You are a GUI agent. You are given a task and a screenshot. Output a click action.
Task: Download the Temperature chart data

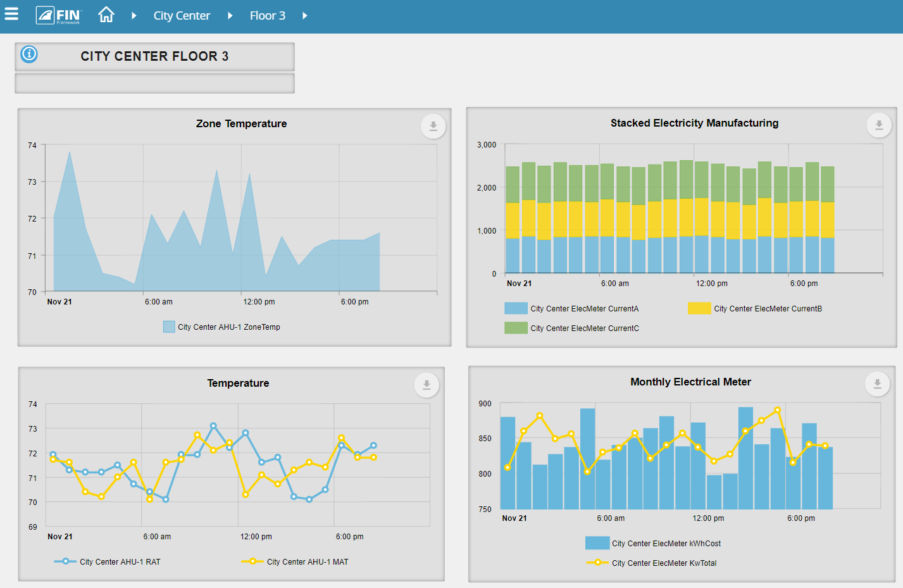coord(426,385)
